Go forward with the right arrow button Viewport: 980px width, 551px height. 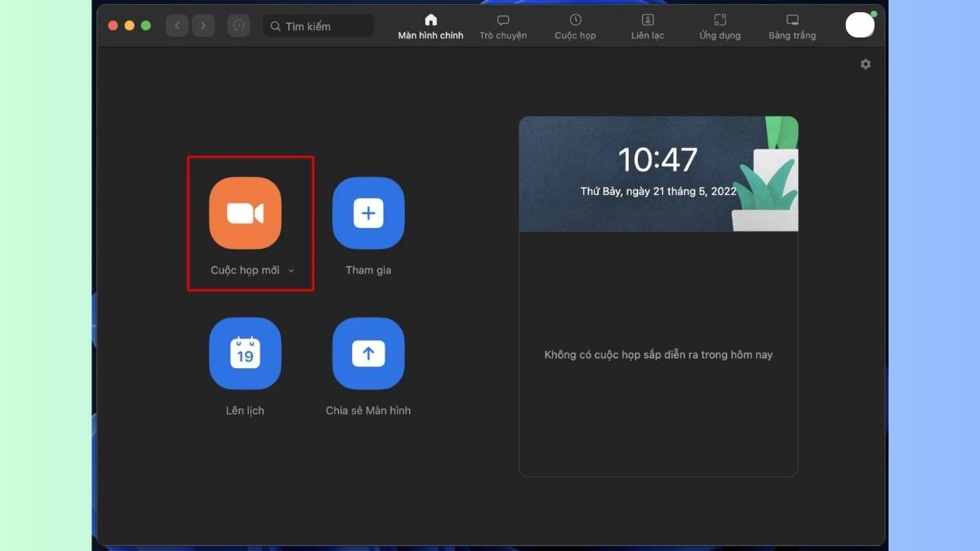(x=203, y=26)
